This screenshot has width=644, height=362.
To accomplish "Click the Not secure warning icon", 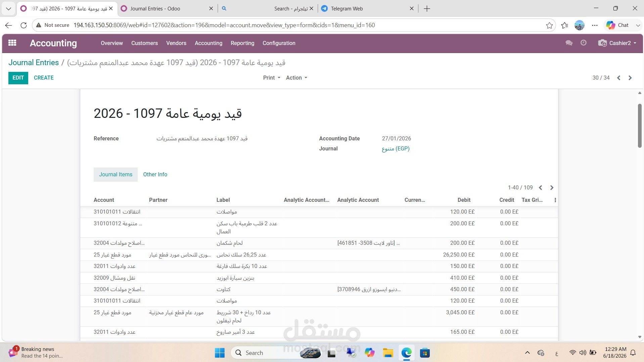I will pyautogui.click(x=39, y=25).
